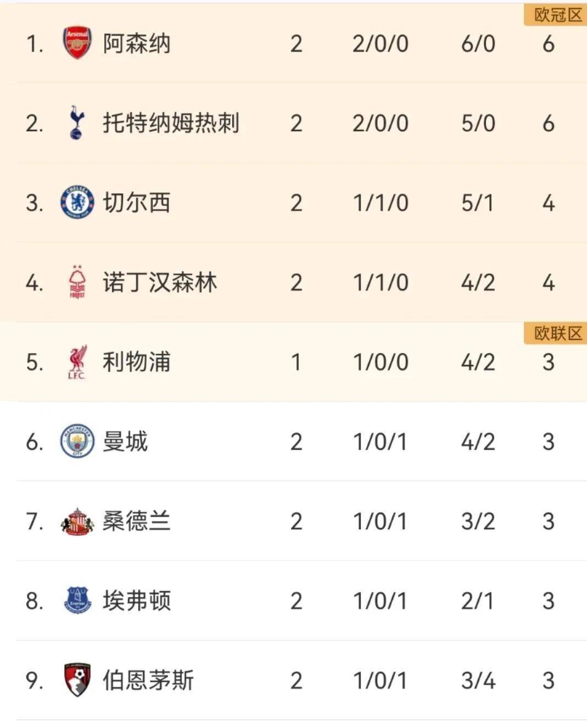
Task: Open the Chelsea club badge
Action: click(x=77, y=202)
